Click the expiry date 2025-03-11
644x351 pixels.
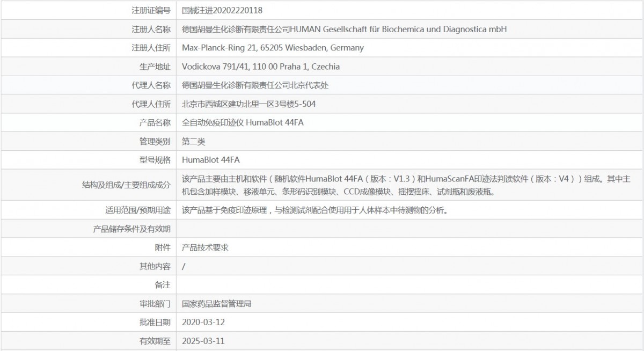click(x=203, y=341)
